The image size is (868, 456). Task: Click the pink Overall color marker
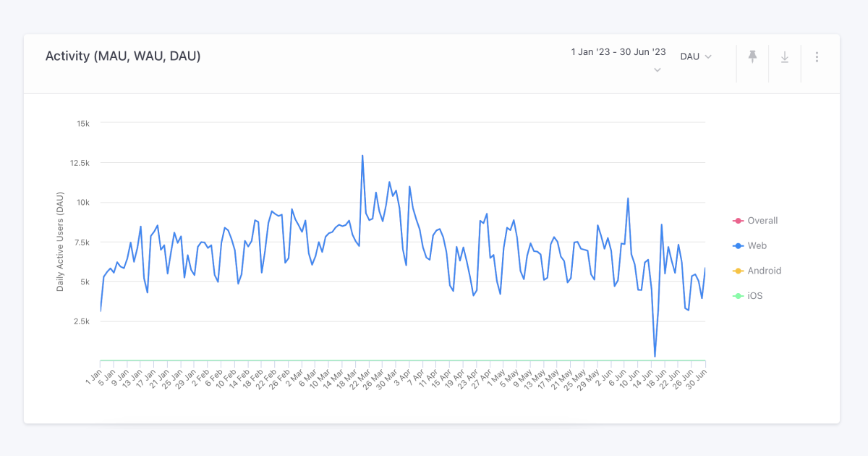739,221
